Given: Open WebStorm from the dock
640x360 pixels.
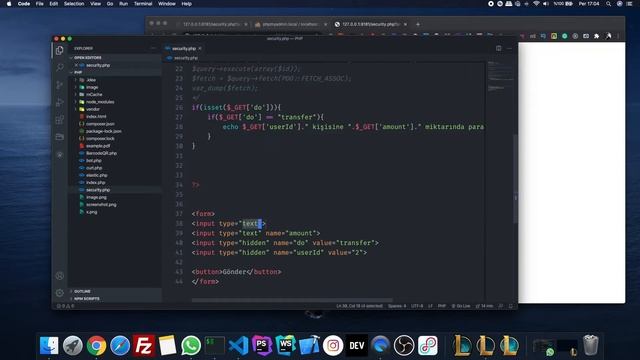Looking at the screenshot, I should (286, 346).
